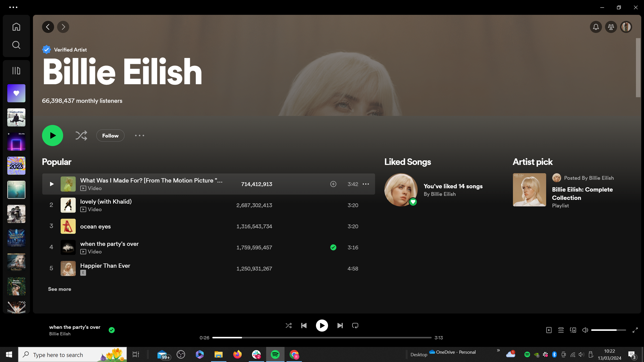Viewport: 644px width, 362px height.
Task: Open the Queue icon
Action: [x=561, y=330]
